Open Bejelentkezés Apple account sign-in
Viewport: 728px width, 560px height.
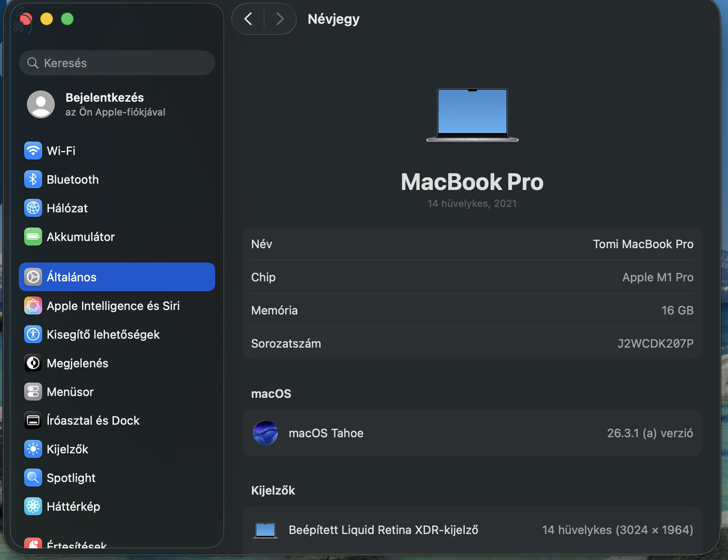[x=103, y=104]
